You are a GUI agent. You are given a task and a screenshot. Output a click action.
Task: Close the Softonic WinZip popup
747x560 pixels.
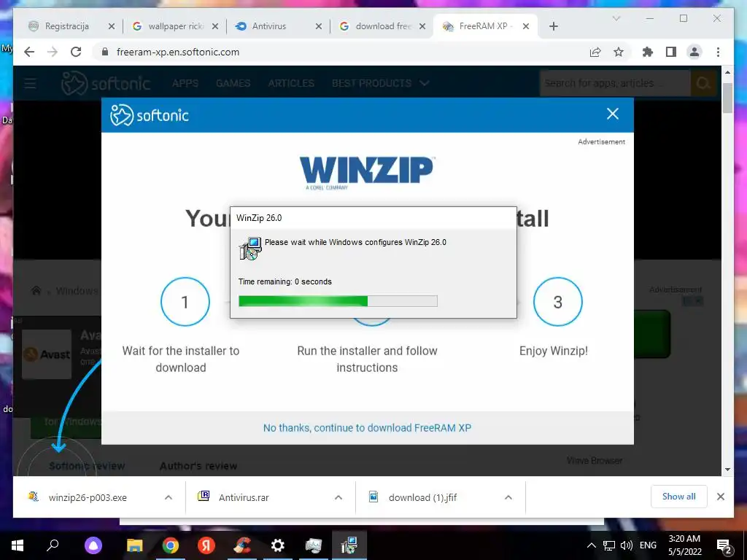613,114
